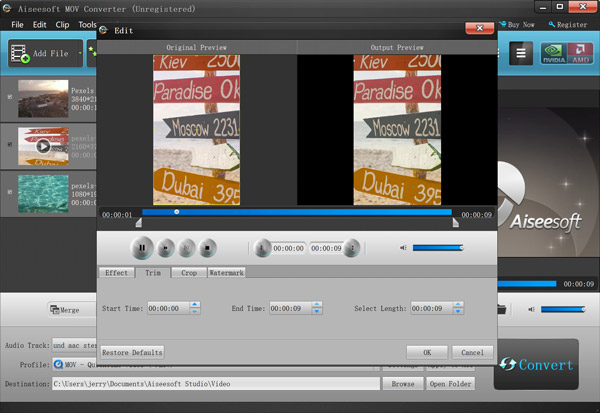Switch to the Effect tab
600x413 pixels.
(116, 273)
